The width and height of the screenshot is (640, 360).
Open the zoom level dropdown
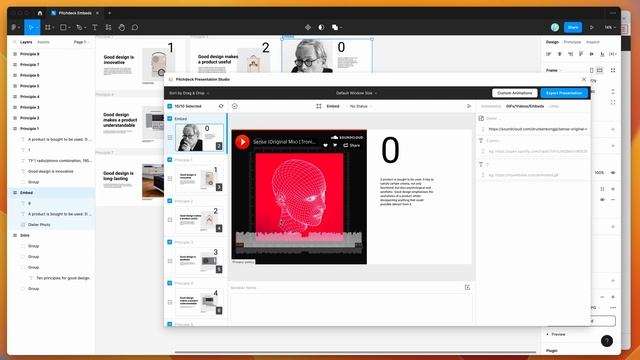(x=610, y=27)
